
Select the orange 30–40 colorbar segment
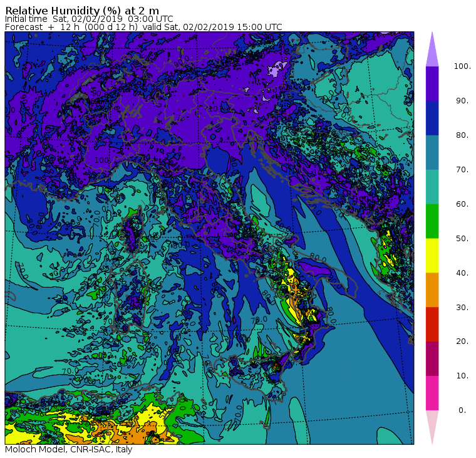(x=432, y=289)
